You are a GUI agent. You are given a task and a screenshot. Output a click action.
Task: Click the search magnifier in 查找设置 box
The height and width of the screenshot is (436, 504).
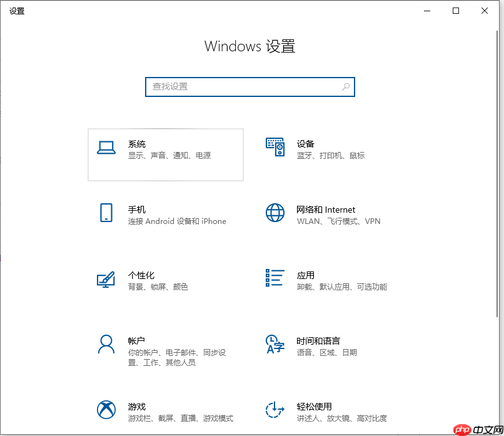pyautogui.click(x=346, y=87)
